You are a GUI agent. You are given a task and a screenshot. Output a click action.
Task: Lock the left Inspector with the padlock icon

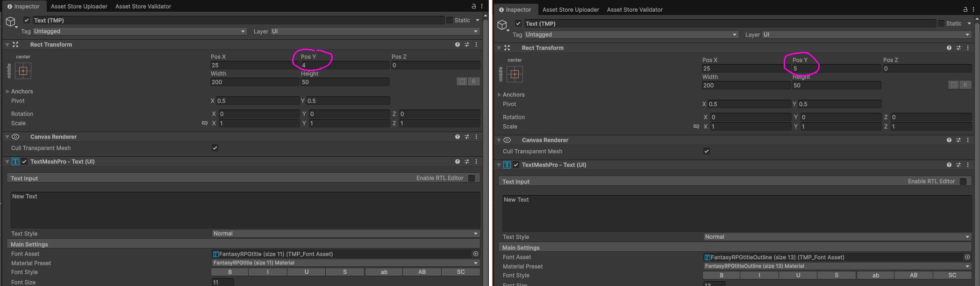click(473, 6)
